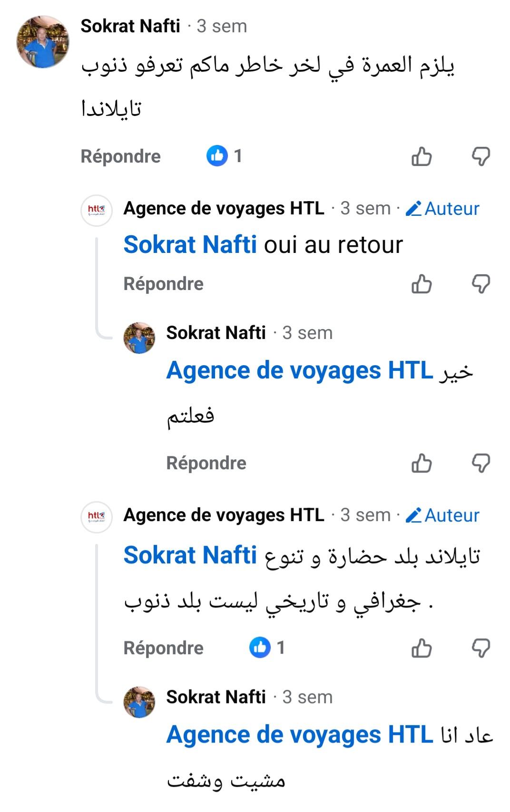
Task: Reply to Sokrat Nafti's top comment
Action: click(x=120, y=156)
